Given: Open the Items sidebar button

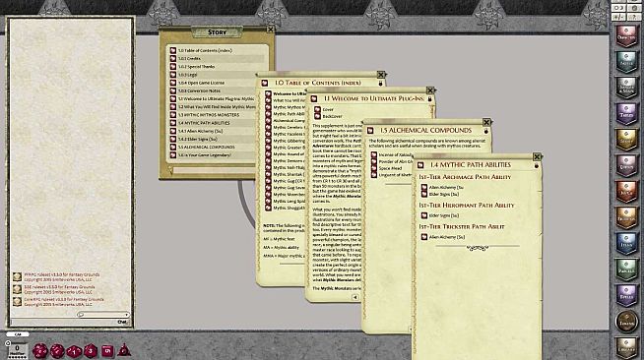Looking at the screenshot, I should pos(626,243).
